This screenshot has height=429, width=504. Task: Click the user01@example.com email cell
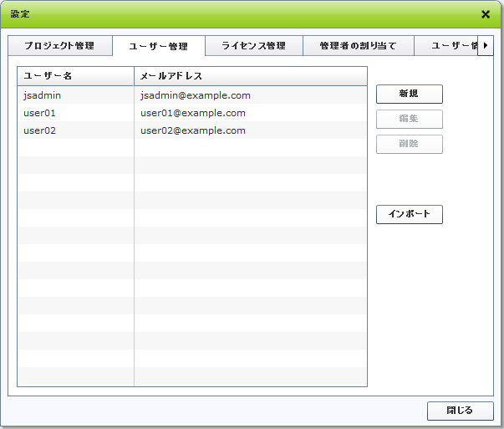click(x=251, y=113)
